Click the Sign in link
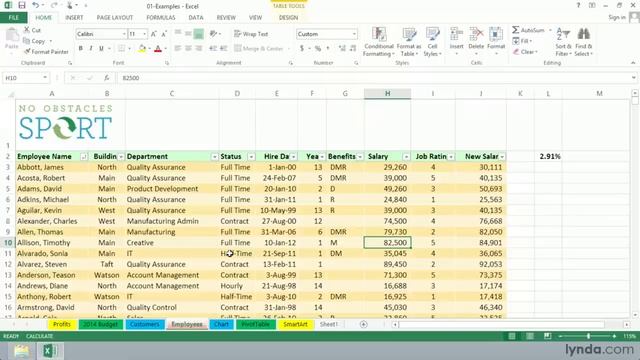640x360 pixels. pyautogui.click(x=617, y=17)
